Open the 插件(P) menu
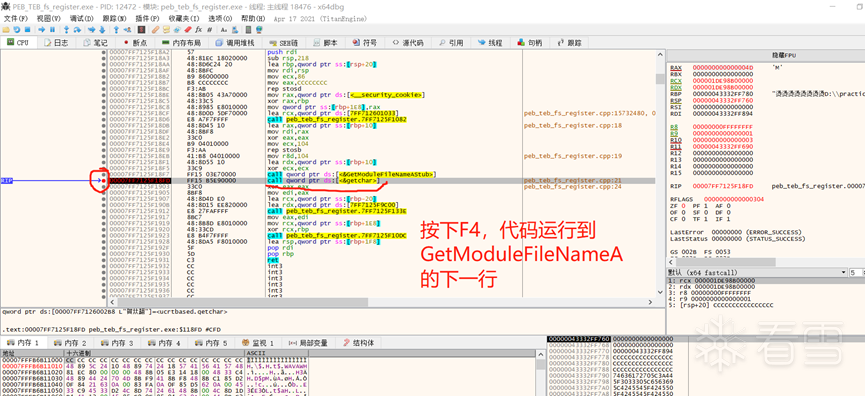 (x=147, y=18)
